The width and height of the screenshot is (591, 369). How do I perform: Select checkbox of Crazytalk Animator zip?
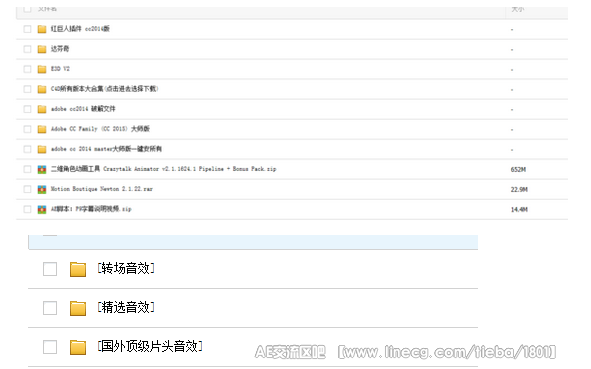(x=27, y=169)
